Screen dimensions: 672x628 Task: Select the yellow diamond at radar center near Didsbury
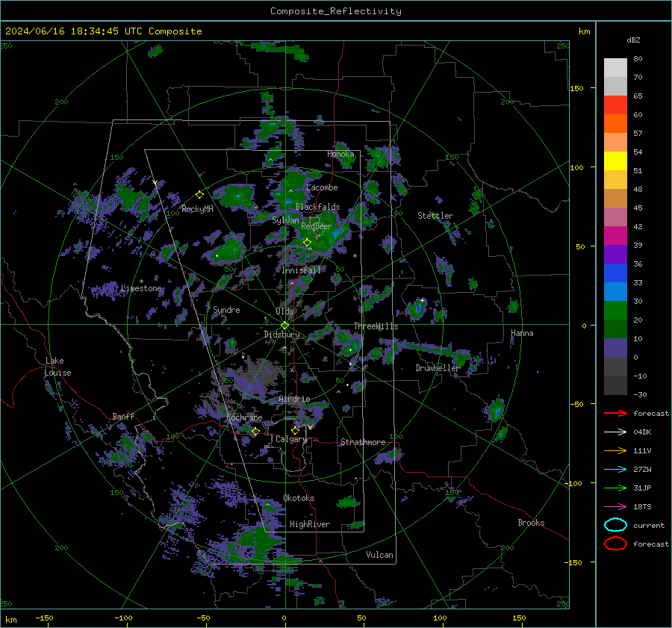coord(284,326)
